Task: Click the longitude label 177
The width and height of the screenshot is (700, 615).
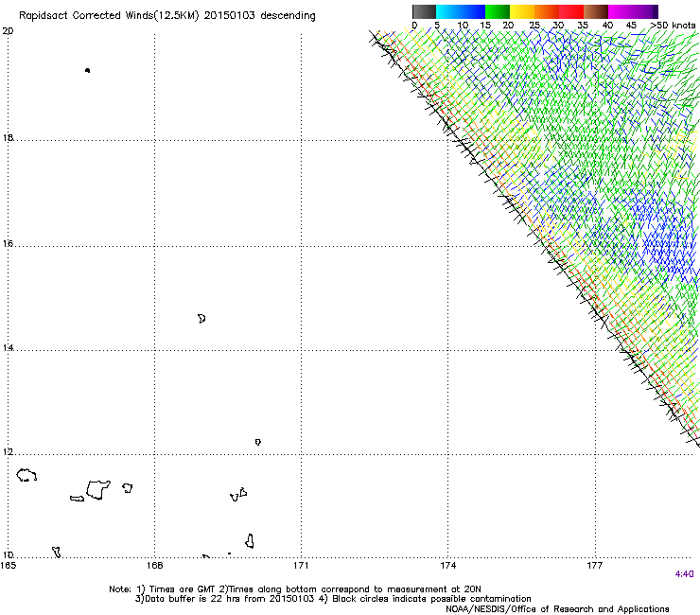Action: click(594, 566)
